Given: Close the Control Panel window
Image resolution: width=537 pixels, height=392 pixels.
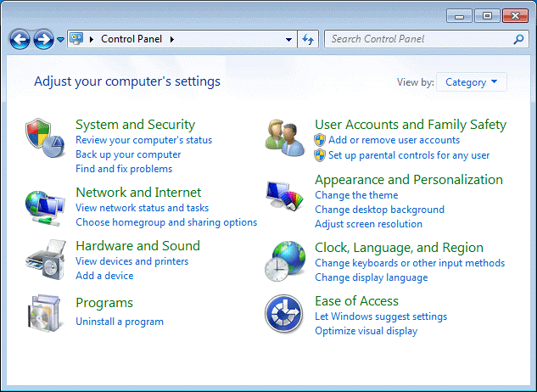Looking at the screenshot, I should pos(515,16).
